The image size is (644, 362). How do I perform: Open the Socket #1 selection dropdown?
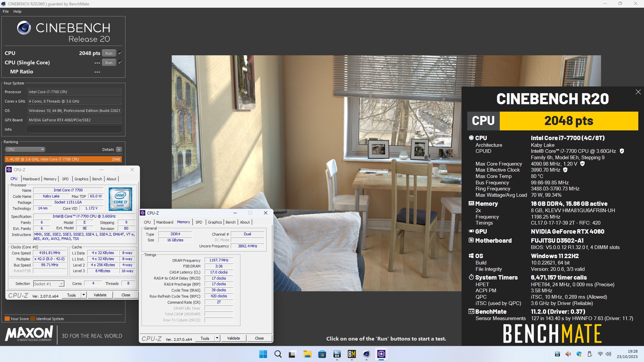(x=49, y=284)
